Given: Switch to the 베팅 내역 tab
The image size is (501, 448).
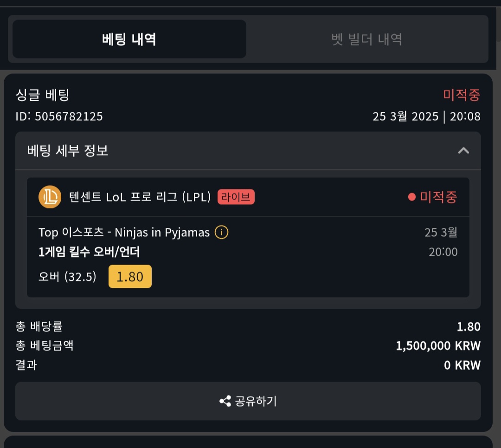Looking at the screenshot, I should pos(129,39).
